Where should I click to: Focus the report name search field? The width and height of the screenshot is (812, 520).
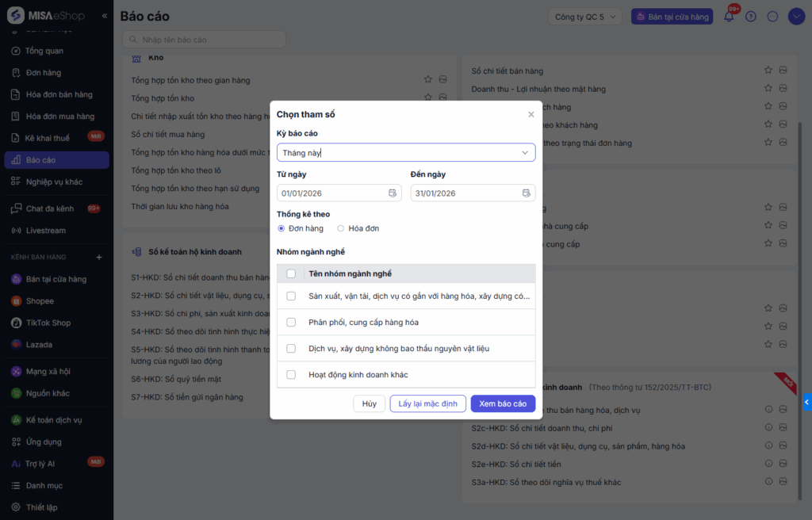pyautogui.click(x=205, y=40)
